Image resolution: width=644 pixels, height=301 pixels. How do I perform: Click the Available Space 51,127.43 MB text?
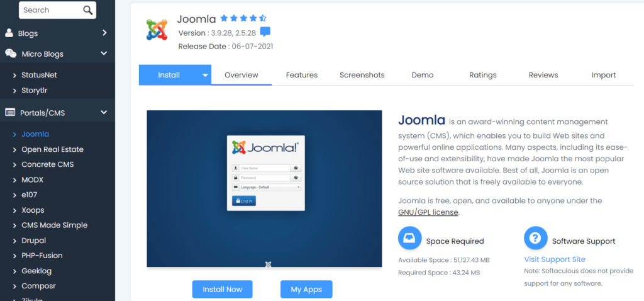[x=444, y=260]
